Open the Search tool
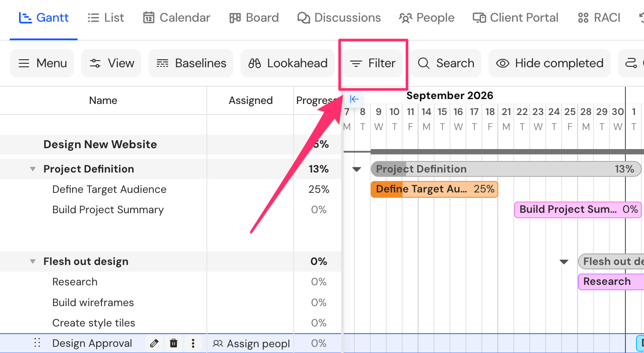The image size is (644, 353). 446,63
